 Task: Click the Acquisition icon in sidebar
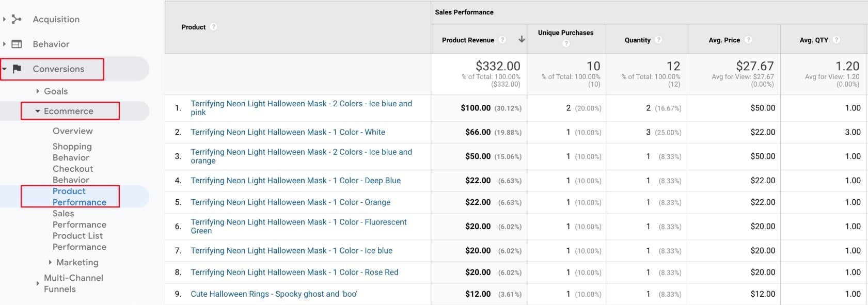tap(17, 19)
